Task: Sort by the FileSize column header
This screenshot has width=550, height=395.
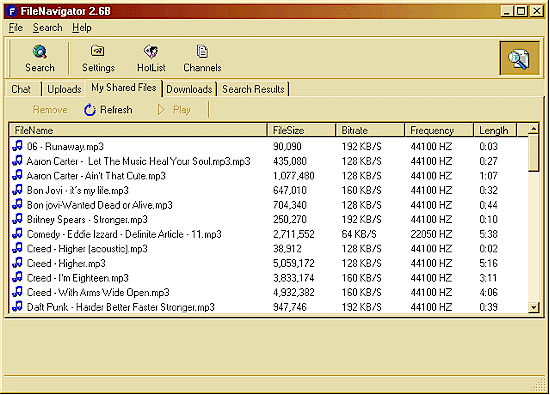Action: click(x=301, y=130)
